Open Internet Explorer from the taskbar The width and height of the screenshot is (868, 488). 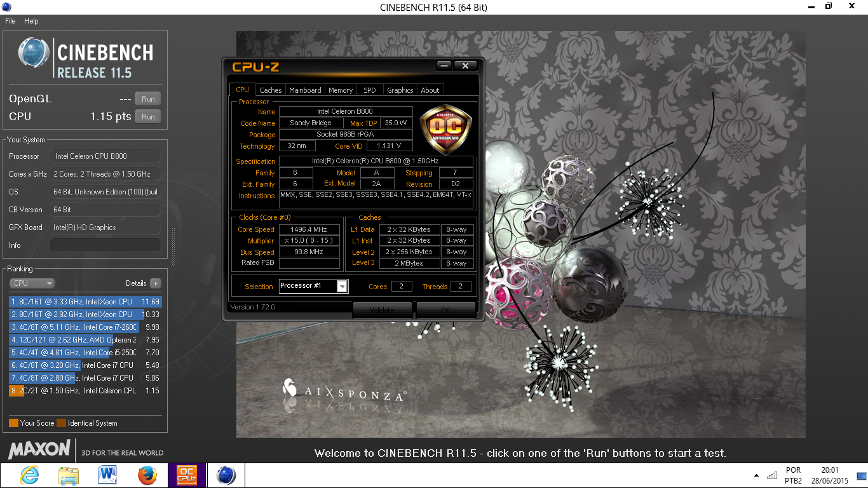[x=29, y=475]
